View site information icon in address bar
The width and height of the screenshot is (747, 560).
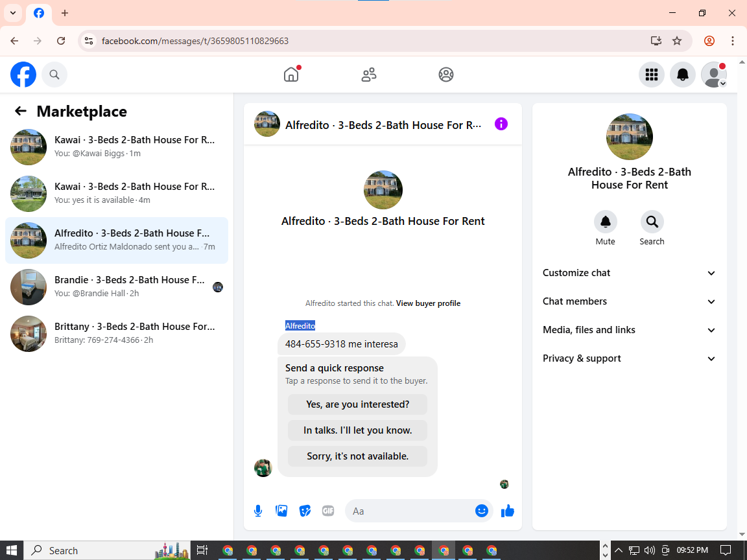[89, 41]
